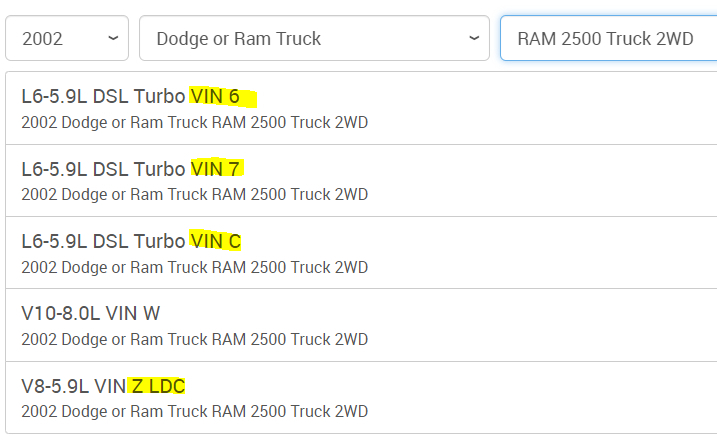The height and width of the screenshot is (447, 717).
Task: Click the chevron on the make selector
Action: point(474,39)
